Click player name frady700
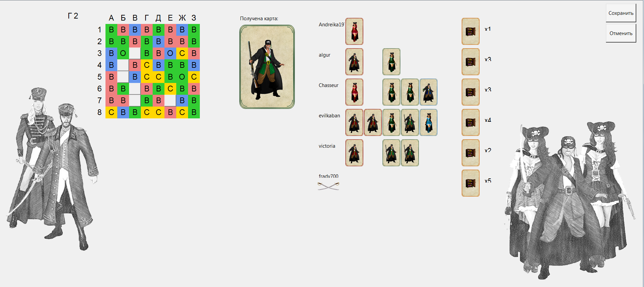The image size is (644, 287). pyautogui.click(x=329, y=176)
